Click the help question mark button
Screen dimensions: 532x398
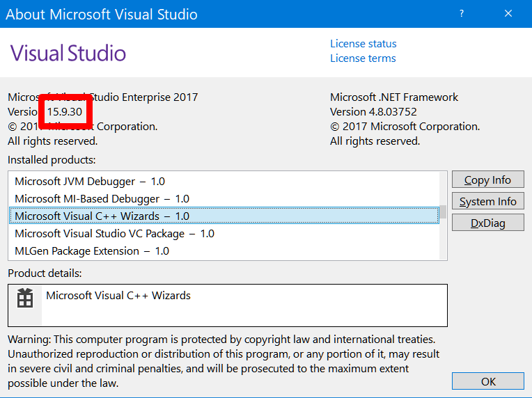tap(462, 13)
